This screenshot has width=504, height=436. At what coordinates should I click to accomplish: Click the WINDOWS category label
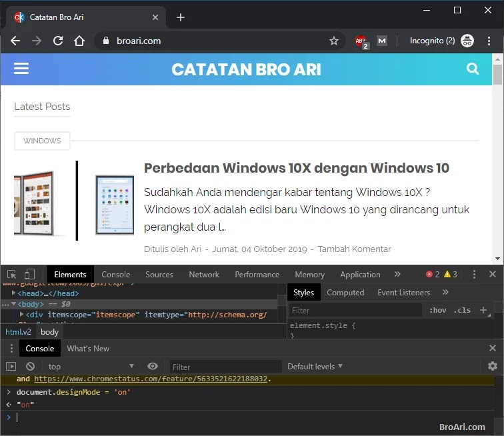pos(42,141)
